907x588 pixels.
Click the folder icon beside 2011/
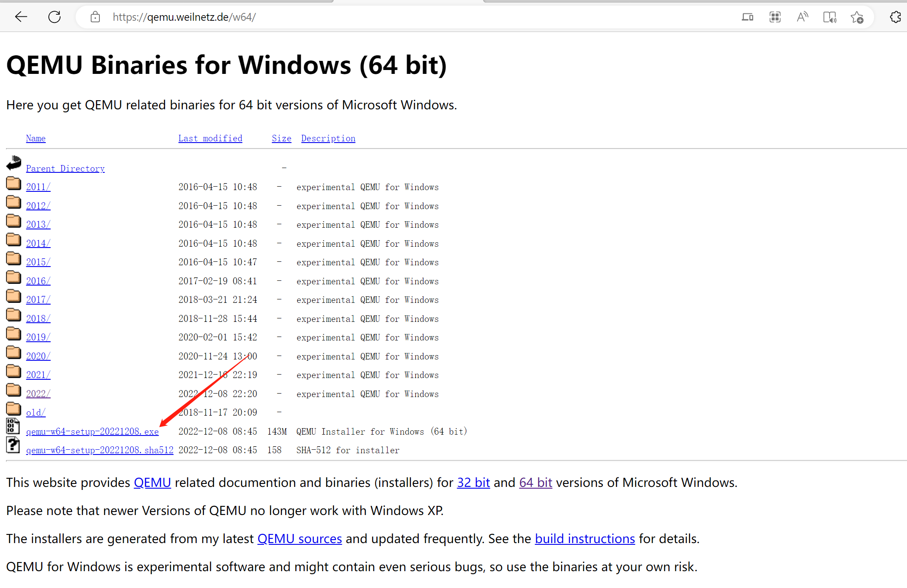pos(13,183)
